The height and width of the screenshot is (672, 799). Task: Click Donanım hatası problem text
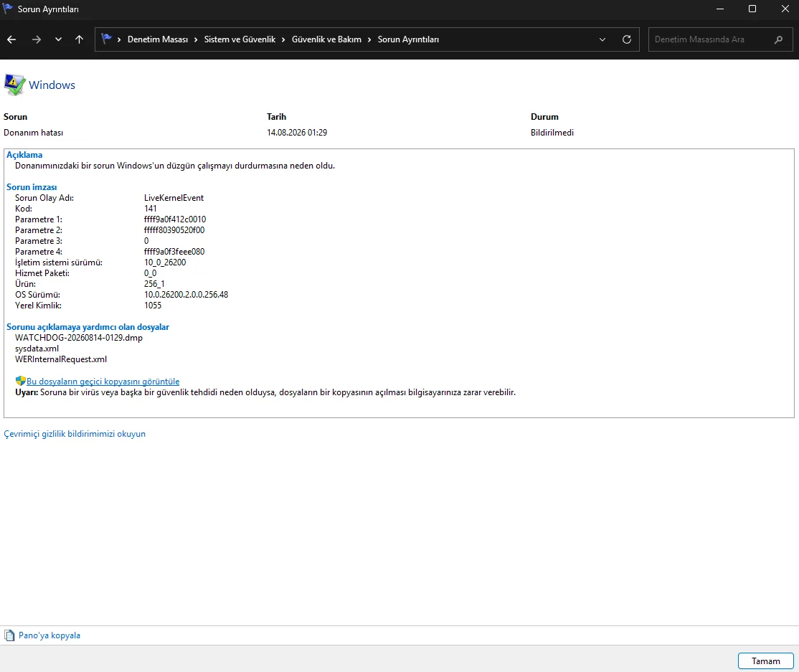[33, 133]
